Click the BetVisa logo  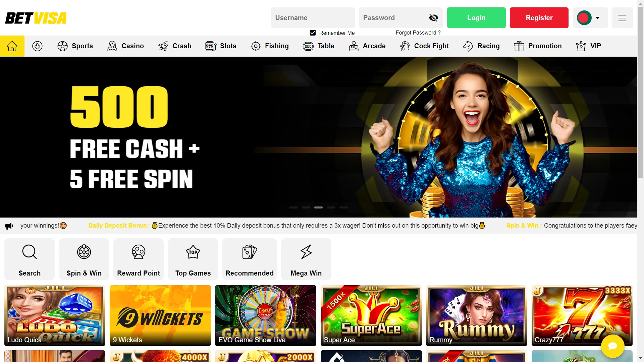point(36,18)
